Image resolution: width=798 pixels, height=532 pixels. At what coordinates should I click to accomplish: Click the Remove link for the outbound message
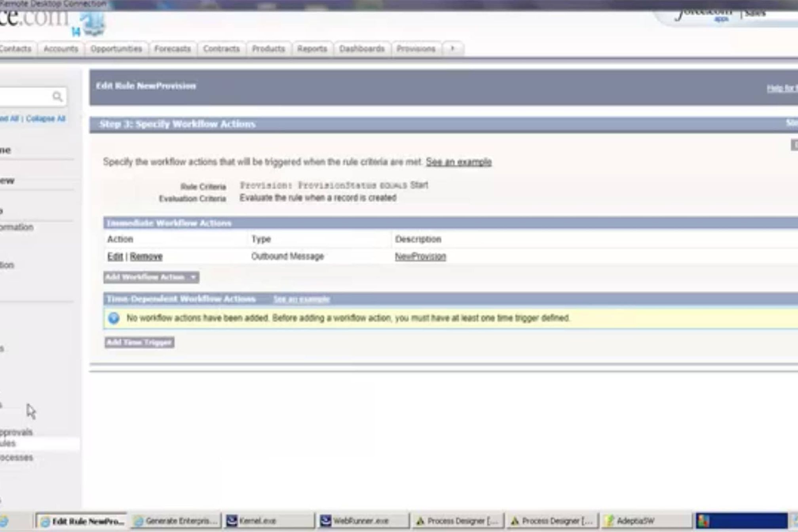[146, 256]
